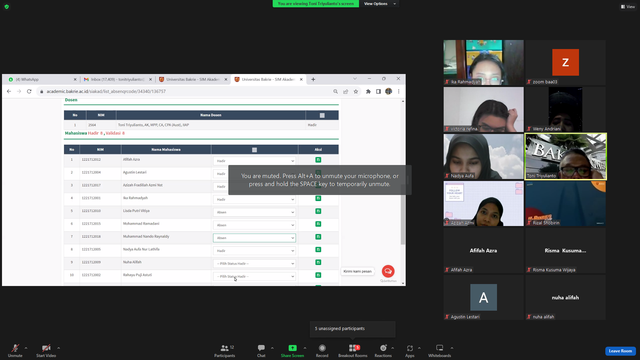This screenshot has height=360, width=640.
Task: Select the active Universitas Bakrie tab
Action: [267, 79]
